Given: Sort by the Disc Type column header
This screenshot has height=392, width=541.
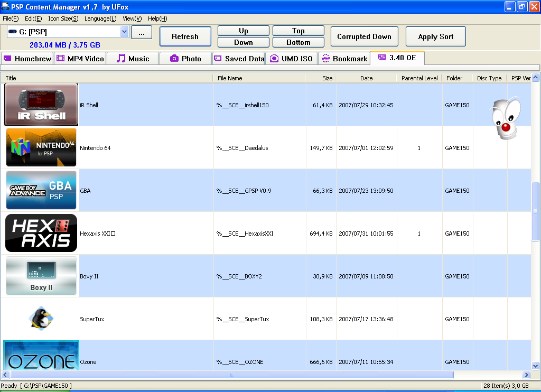Looking at the screenshot, I should point(490,78).
